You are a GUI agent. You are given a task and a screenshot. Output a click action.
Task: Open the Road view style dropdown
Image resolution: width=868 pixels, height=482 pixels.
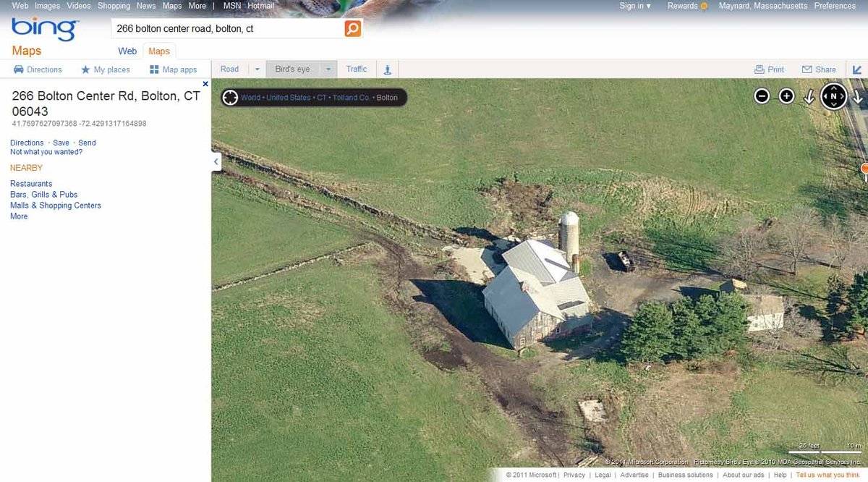tap(257, 68)
